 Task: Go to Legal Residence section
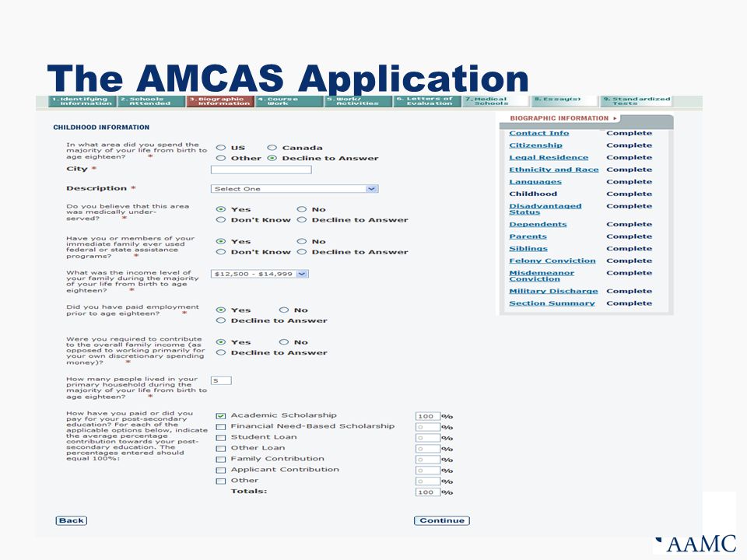[x=549, y=158]
